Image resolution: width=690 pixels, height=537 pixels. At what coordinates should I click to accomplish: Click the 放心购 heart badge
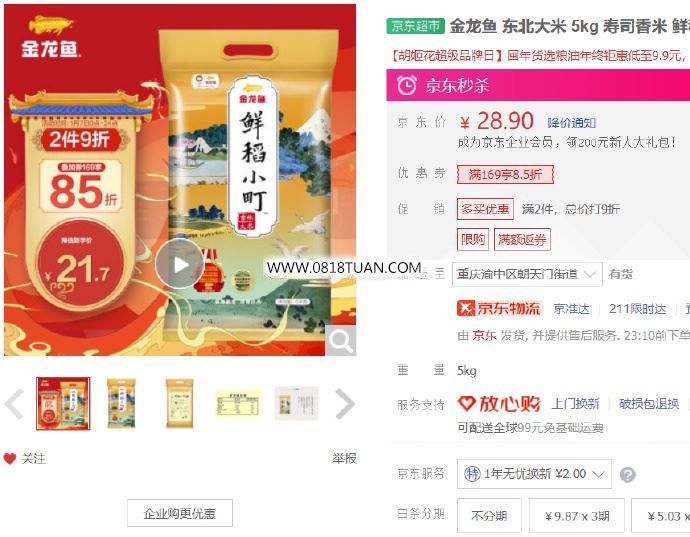pos(499,403)
